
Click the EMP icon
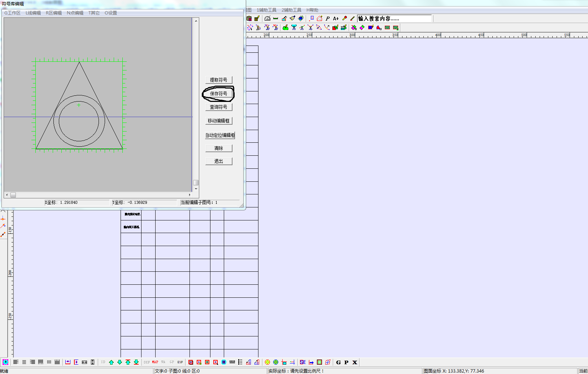(x=180, y=362)
